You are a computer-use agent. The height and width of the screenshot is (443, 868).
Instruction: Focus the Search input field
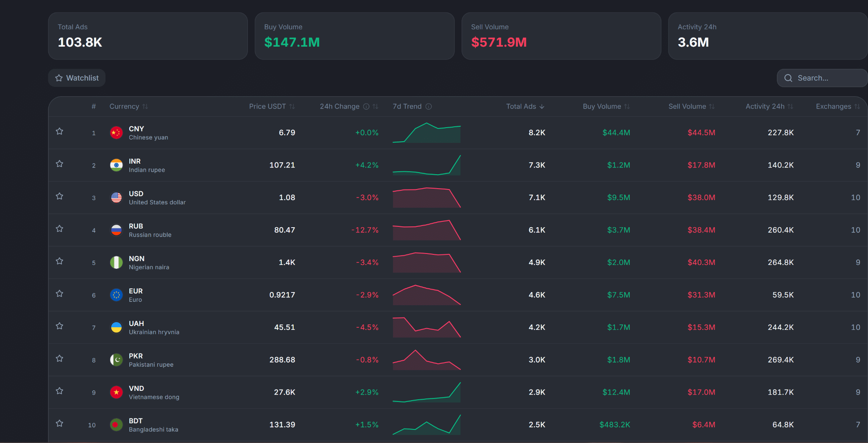click(x=822, y=78)
